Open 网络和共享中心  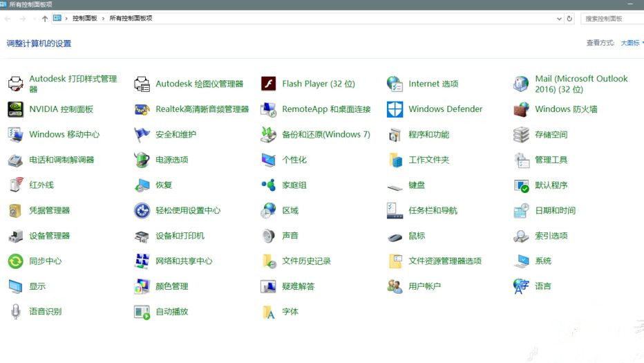184,261
